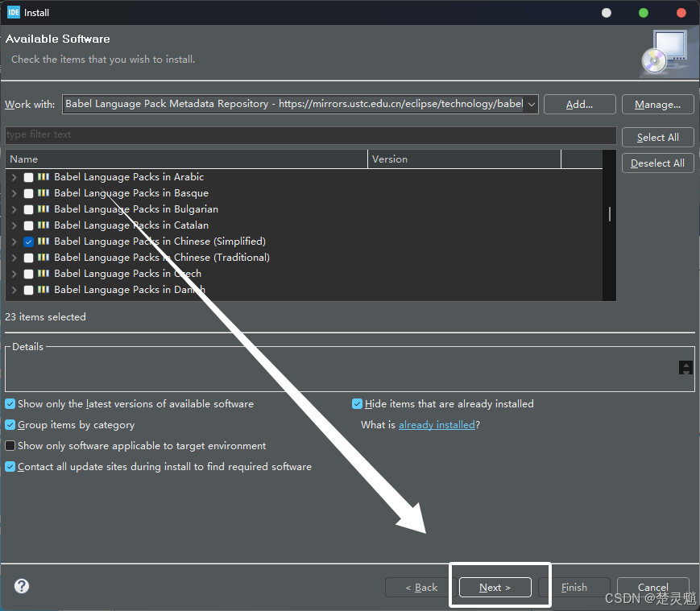Check the Arabic language pack checkbox
Viewport: 700px width, 611px height.
click(x=28, y=177)
